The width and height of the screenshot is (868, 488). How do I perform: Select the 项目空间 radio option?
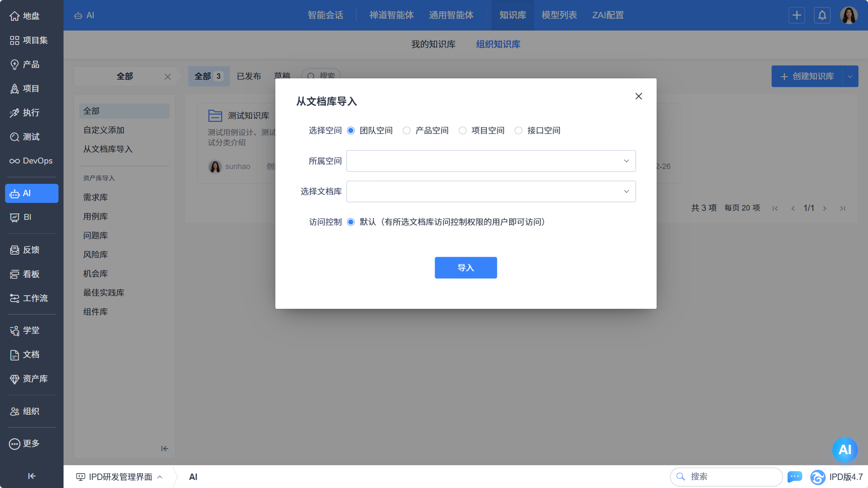point(463,130)
